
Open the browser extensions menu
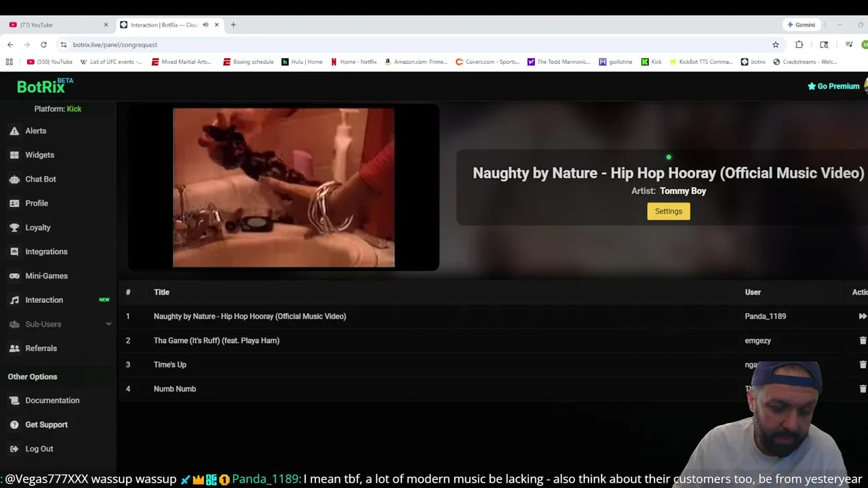point(800,45)
